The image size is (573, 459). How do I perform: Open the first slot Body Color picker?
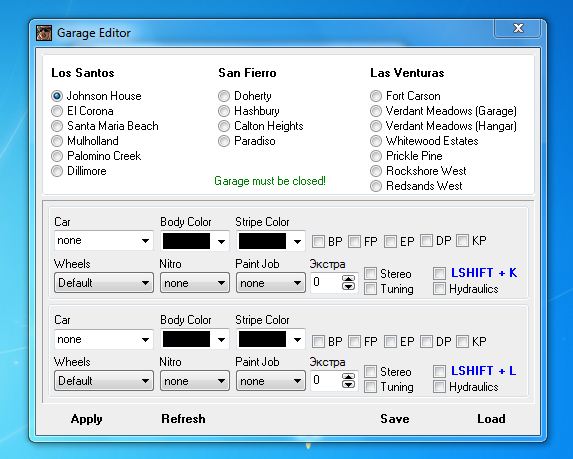(x=194, y=241)
